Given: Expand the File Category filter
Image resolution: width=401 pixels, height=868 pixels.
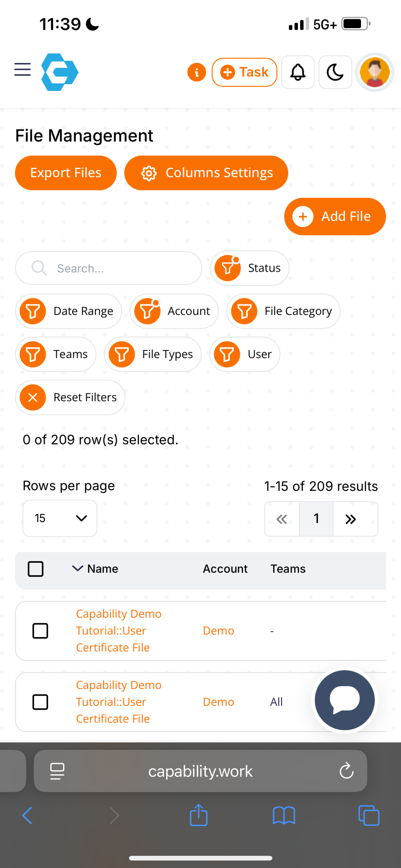Looking at the screenshot, I should click(283, 311).
